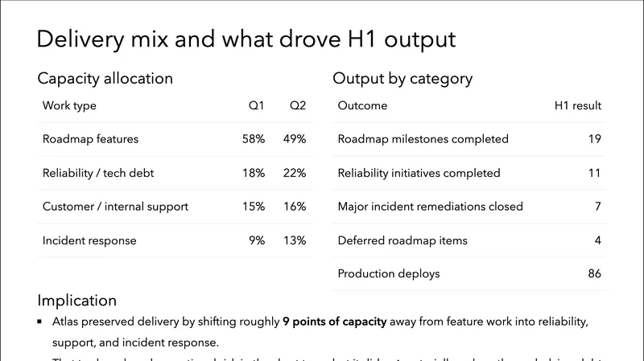Click the 'Incident response' row label
644x361 pixels.
[89, 240]
